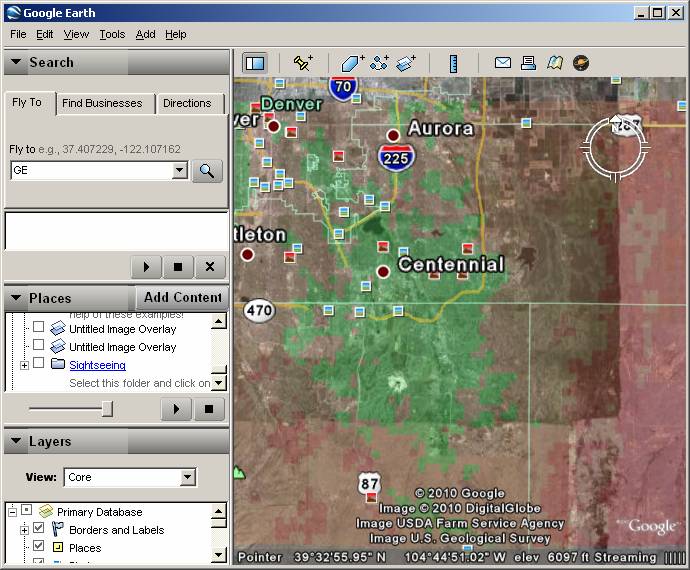Click the Littleton city marker dot

coord(247,254)
